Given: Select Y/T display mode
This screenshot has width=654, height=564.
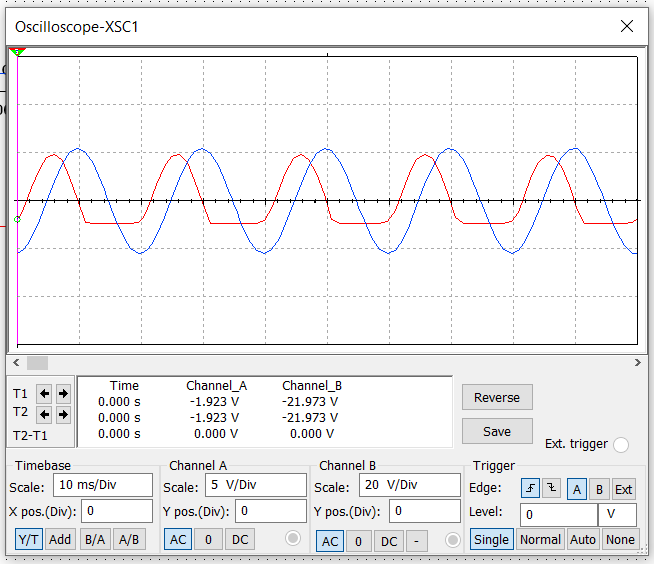Looking at the screenshot, I should (29, 539).
